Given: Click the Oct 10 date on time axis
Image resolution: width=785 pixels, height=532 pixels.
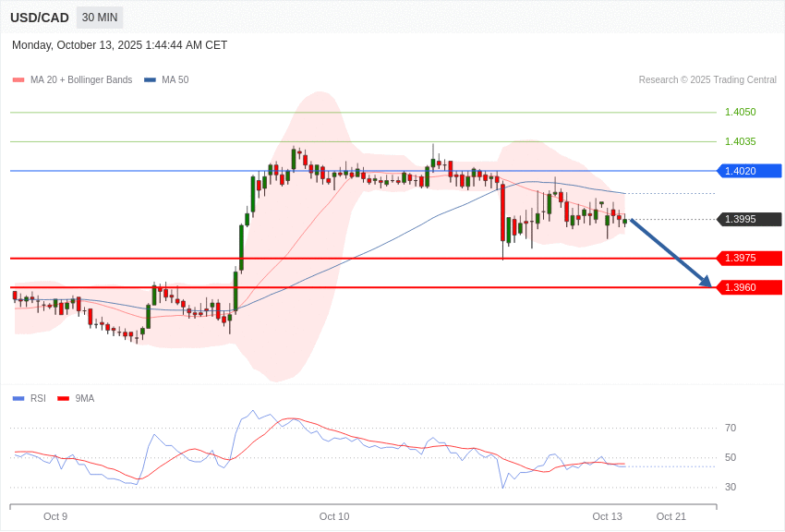Looking at the screenshot, I should [x=334, y=516].
